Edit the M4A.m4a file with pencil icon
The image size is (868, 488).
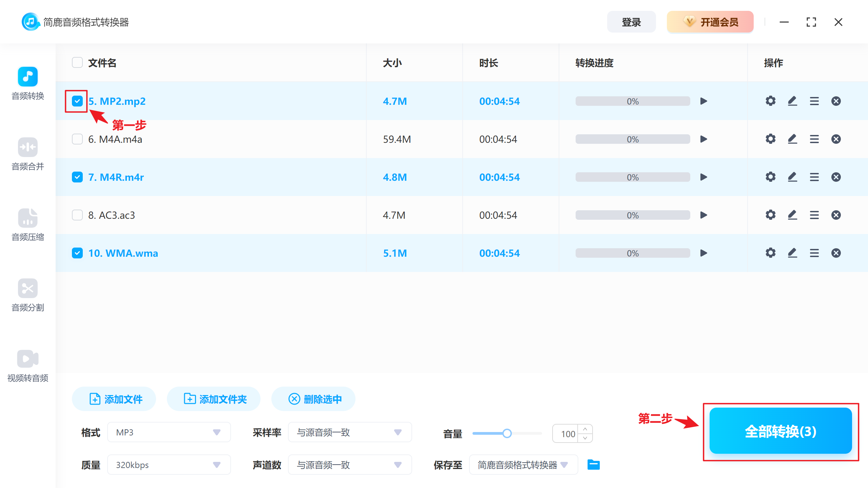point(792,139)
